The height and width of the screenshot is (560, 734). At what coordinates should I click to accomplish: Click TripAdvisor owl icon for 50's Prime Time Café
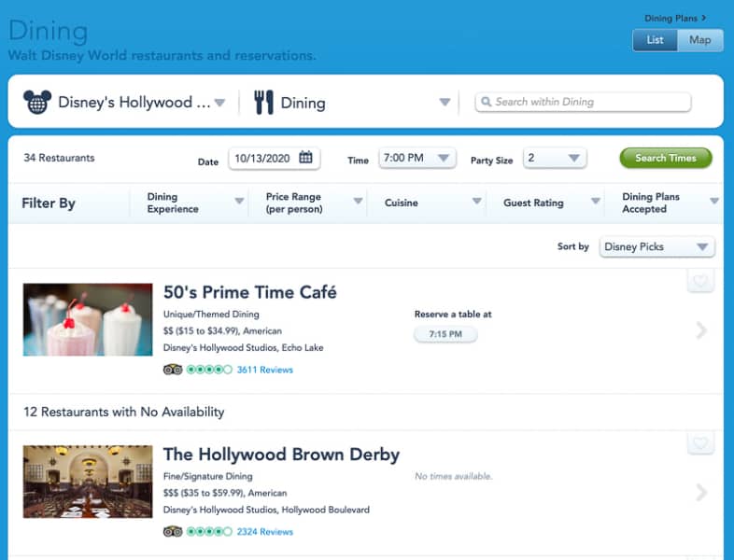point(173,370)
